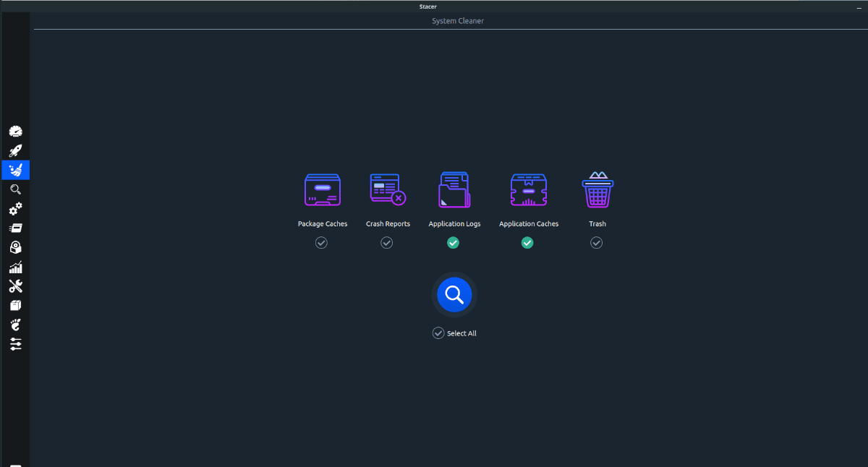This screenshot has width=868, height=467.
Task: Open the APT Repository Manager tools icon
Action: [15, 286]
